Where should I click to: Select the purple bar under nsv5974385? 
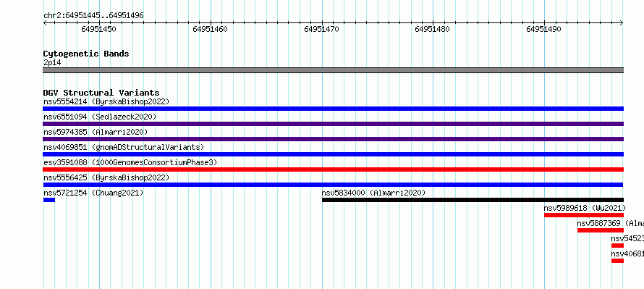[x=333, y=139]
